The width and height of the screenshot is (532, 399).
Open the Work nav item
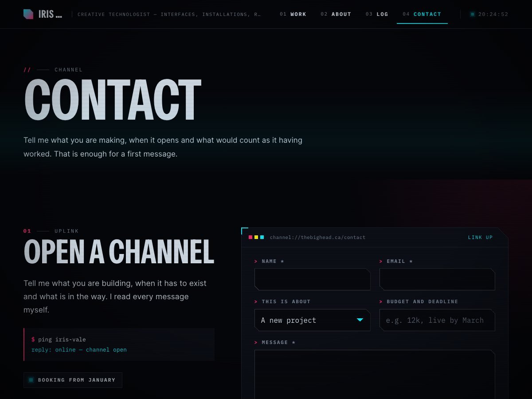pyautogui.click(x=293, y=14)
